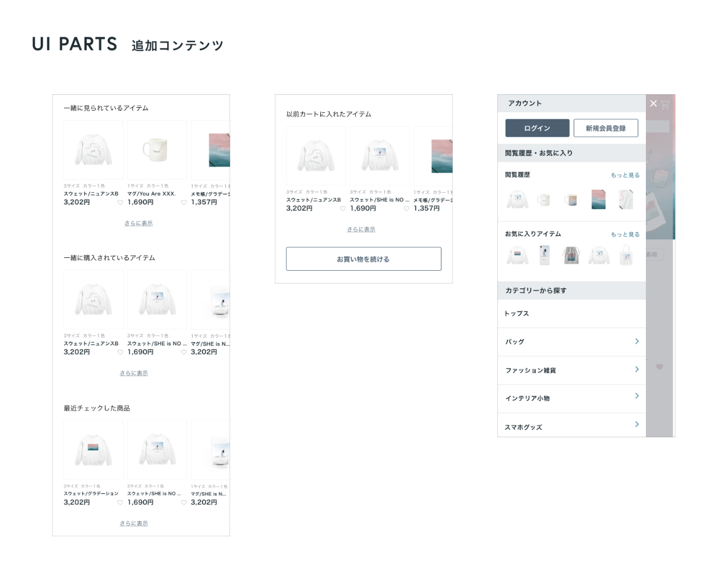Open the drawstring pouch thumbnail in お気に入りアイテム

point(571,255)
